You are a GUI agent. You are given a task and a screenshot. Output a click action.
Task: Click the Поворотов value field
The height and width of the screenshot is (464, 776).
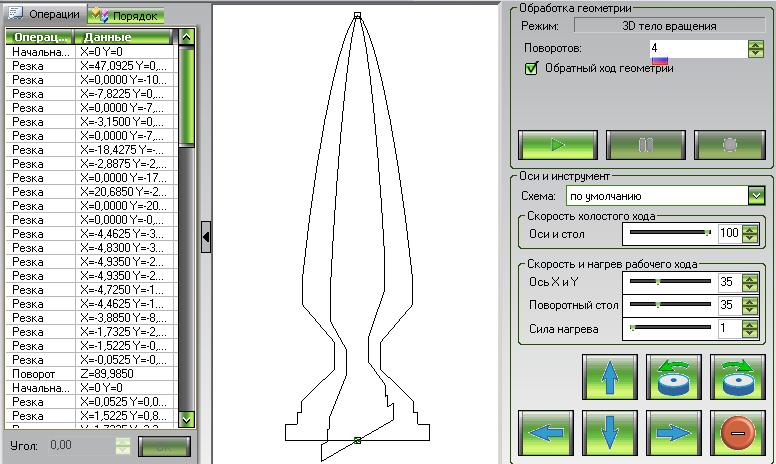[698, 48]
